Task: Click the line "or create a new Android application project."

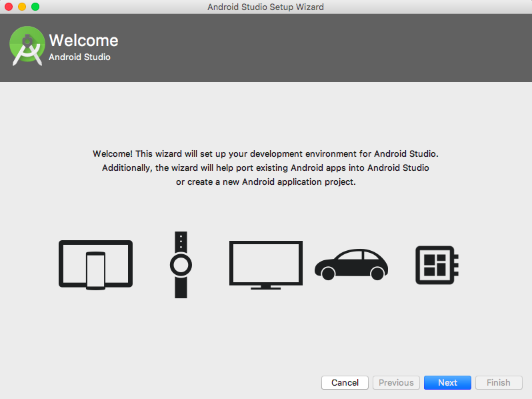Action: coord(265,182)
